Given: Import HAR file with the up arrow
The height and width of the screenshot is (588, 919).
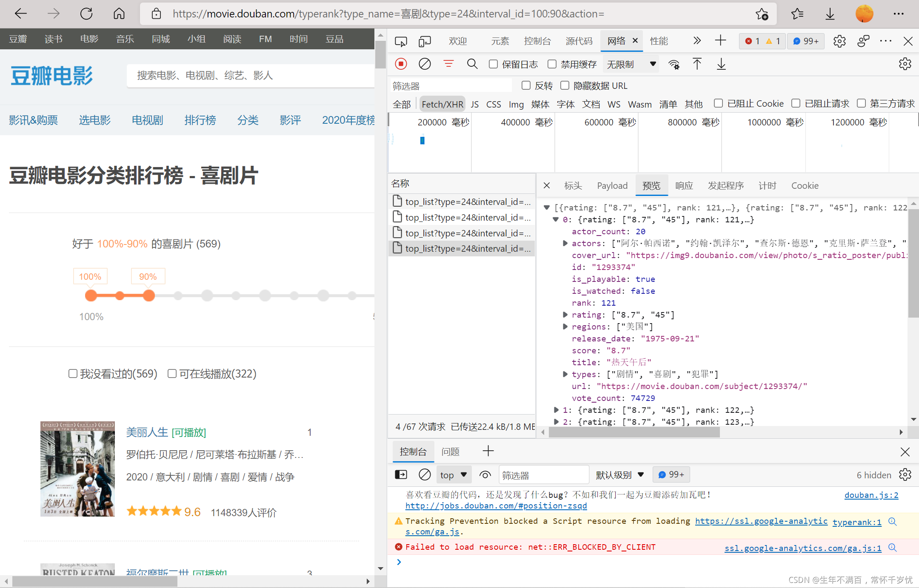Looking at the screenshot, I should point(697,64).
